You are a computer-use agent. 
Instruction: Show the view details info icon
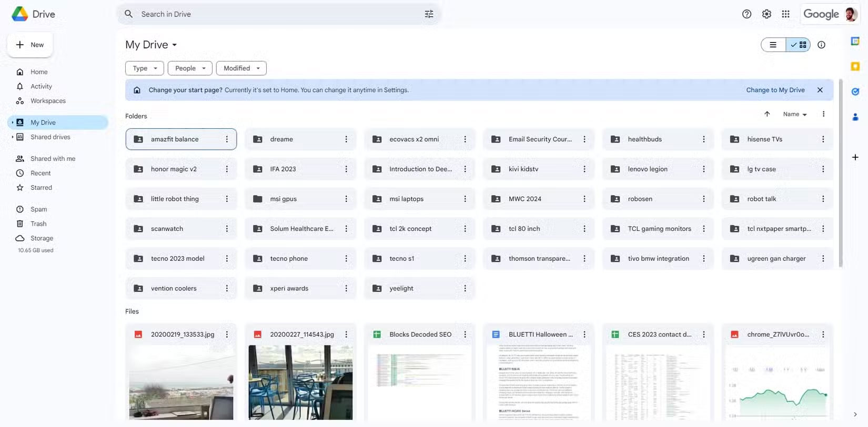click(x=821, y=45)
